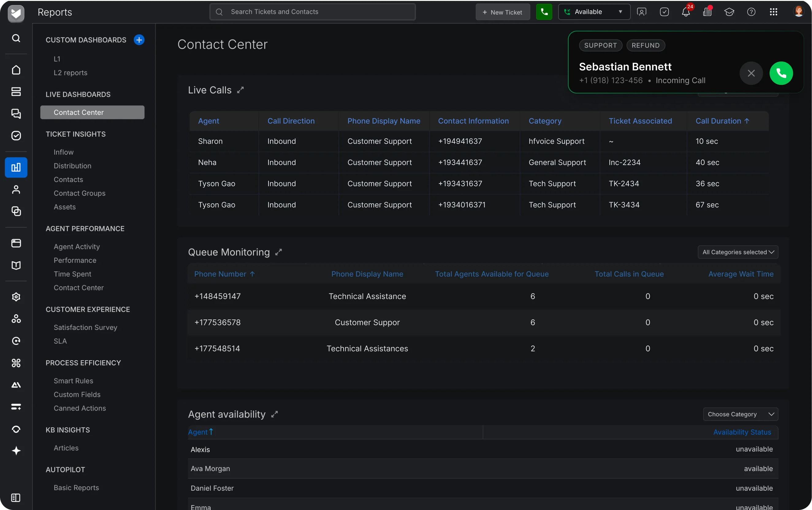This screenshot has width=812, height=510.
Task: Accept the incoming call from Sebastian Bennett
Action: 781,73
